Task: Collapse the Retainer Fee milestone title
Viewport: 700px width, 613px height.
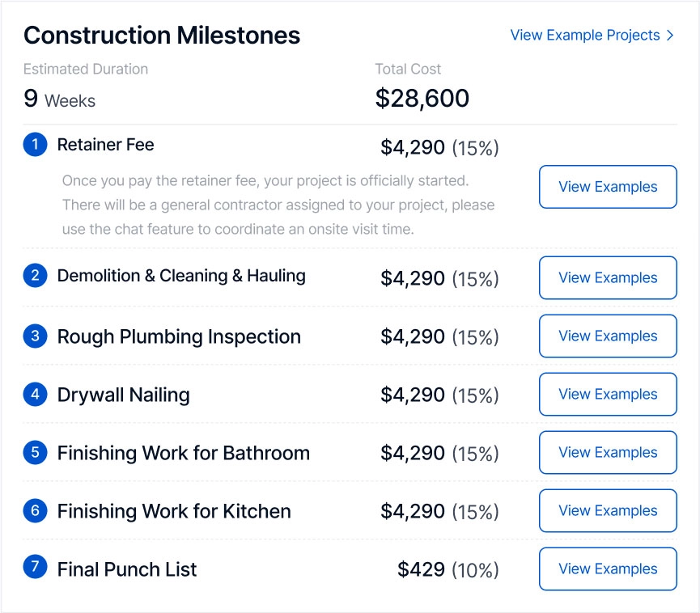Action: (x=105, y=146)
